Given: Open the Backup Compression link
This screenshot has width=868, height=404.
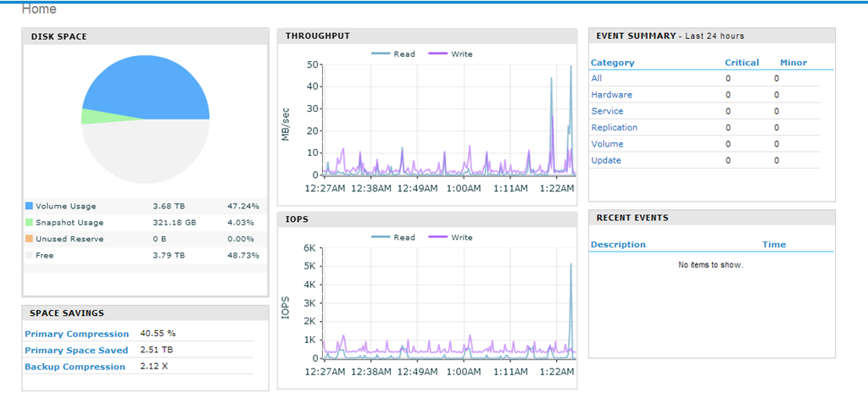Looking at the screenshot, I should [75, 367].
